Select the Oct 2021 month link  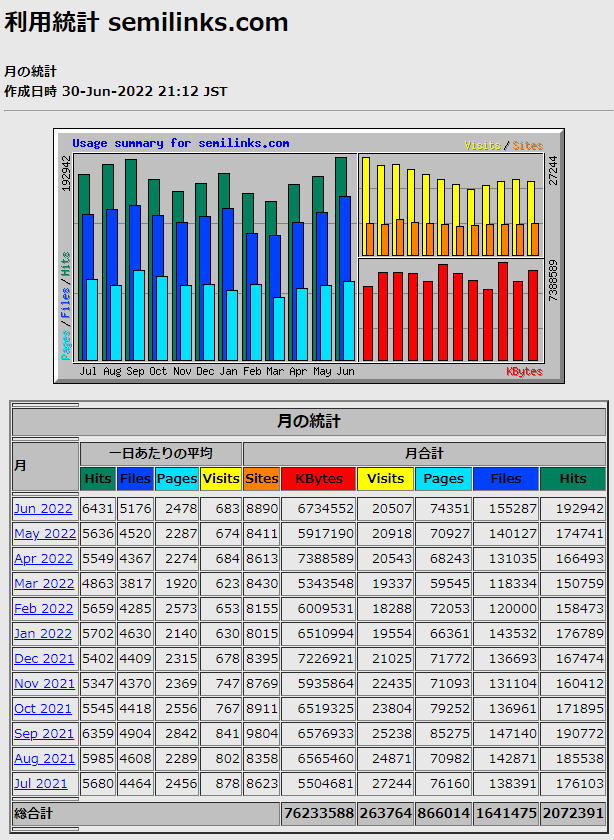pos(43,708)
